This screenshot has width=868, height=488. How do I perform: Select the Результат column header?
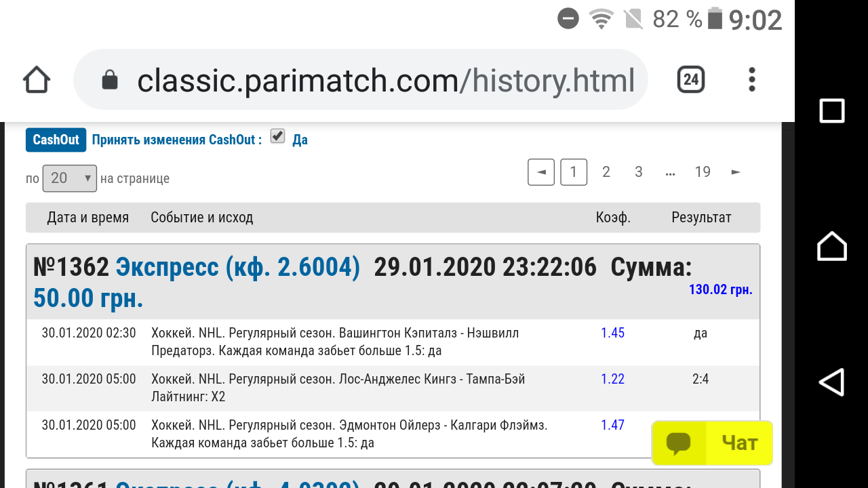pyautogui.click(x=701, y=217)
